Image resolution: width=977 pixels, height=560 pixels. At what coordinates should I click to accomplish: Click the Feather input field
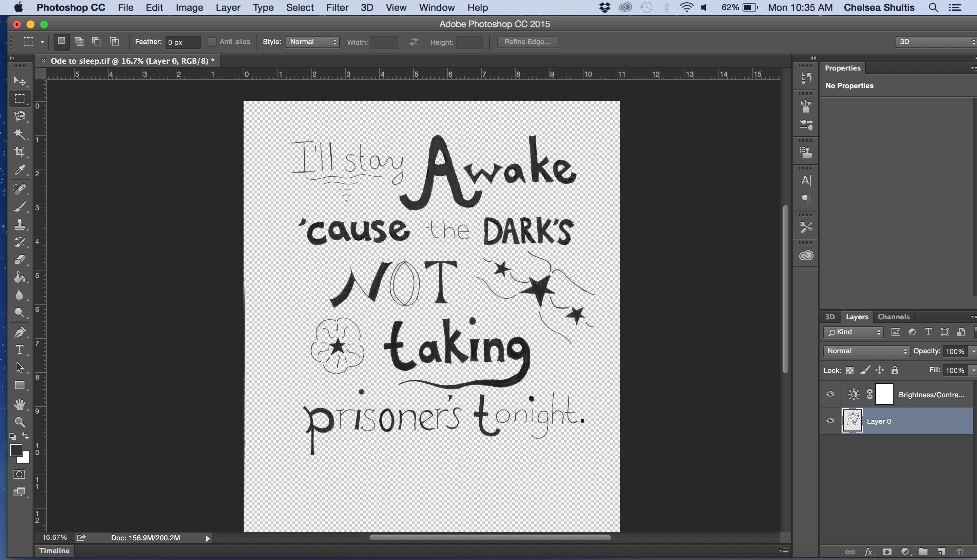(183, 42)
